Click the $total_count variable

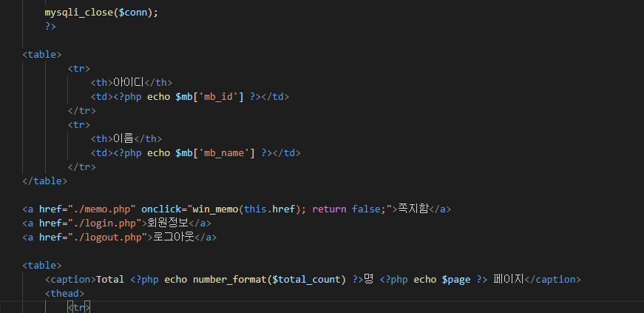306,279
